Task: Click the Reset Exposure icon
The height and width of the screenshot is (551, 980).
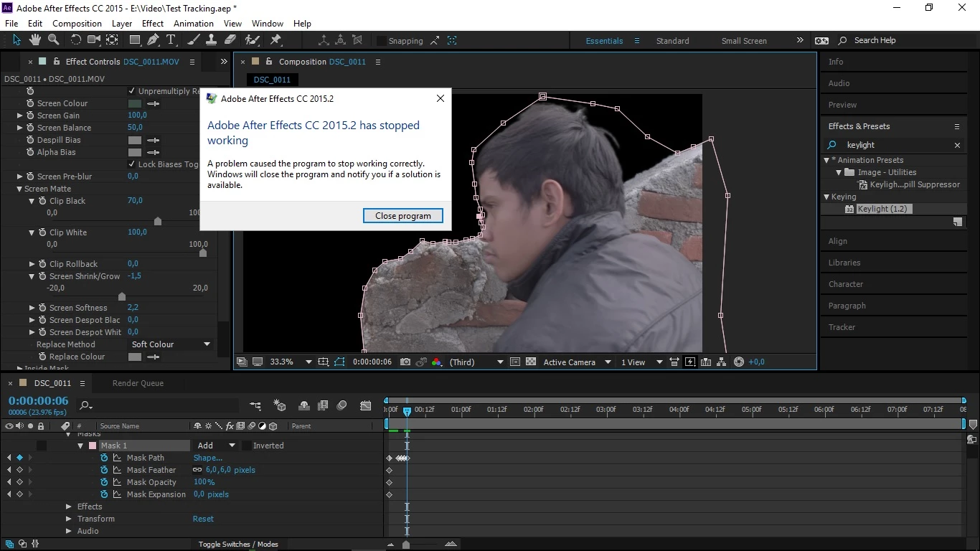Action: tap(739, 362)
